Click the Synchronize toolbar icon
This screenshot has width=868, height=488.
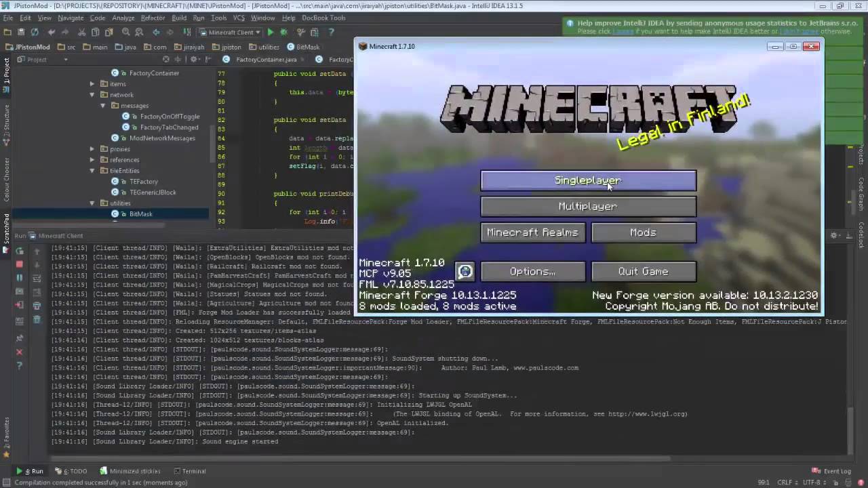(34, 32)
